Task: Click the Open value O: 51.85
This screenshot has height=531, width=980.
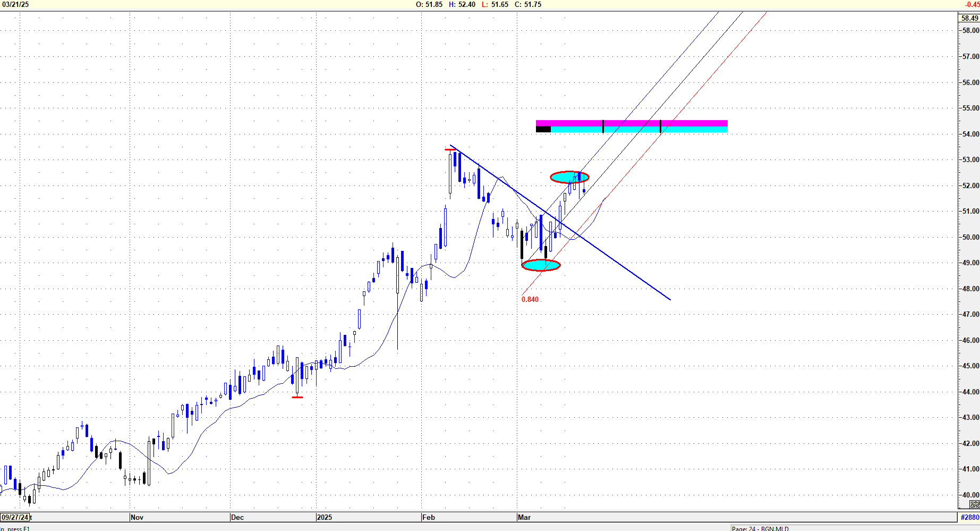Action: point(429,4)
